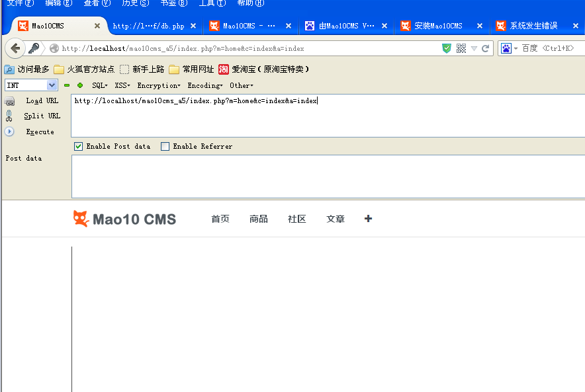This screenshot has width=585, height=392.
Task: Go to 首页 in site navigation
Action: (220, 219)
